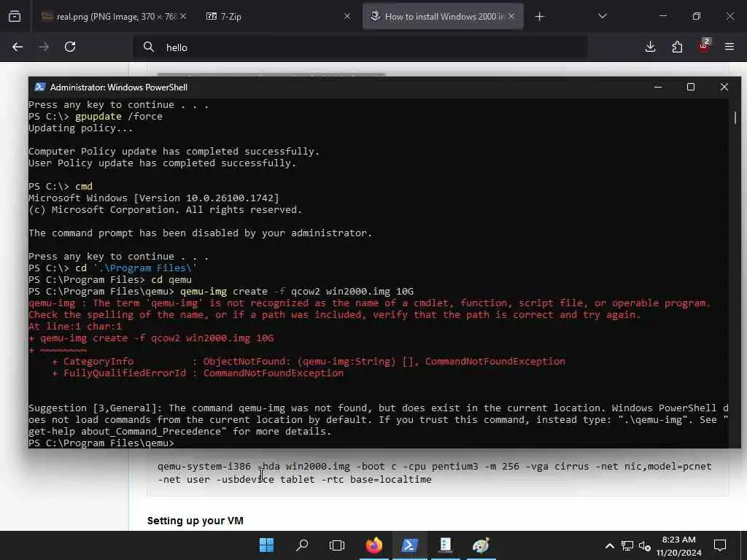Viewport: 747px width, 560px height.
Task: Click the search magnifier in address bar
Action: tap(149, 47)
